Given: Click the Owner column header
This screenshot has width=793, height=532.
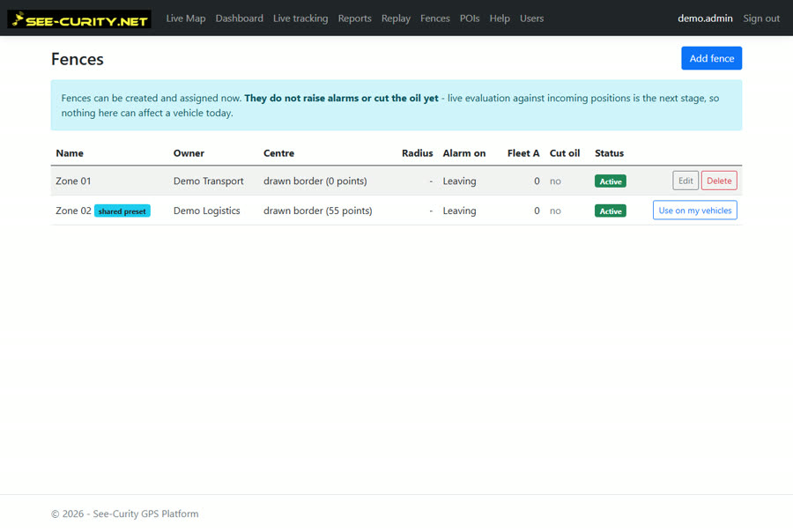Looking at the screenshot, I should point(189,153).
